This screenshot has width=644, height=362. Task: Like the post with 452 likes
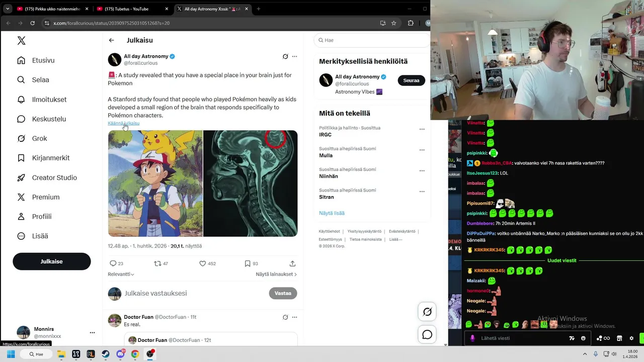coord(203,263)
